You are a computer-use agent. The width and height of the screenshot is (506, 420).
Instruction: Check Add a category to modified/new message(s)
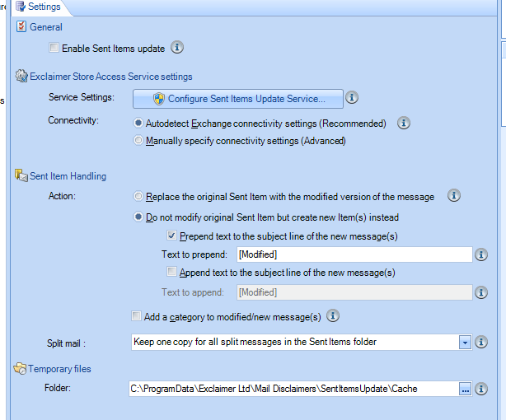(136, 315)
